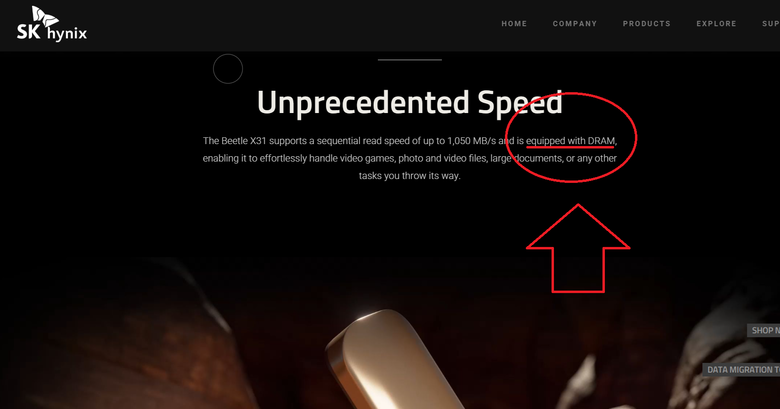Screen dimensions: 780x409
Task: Open the PRODUCTS navigation menu
Action: point(646,23)
